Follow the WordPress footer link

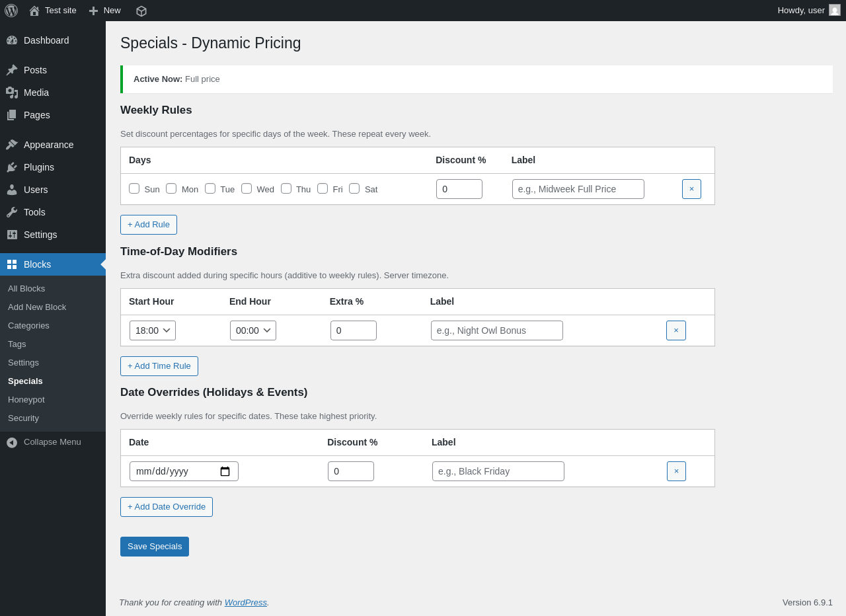[246, 603]
